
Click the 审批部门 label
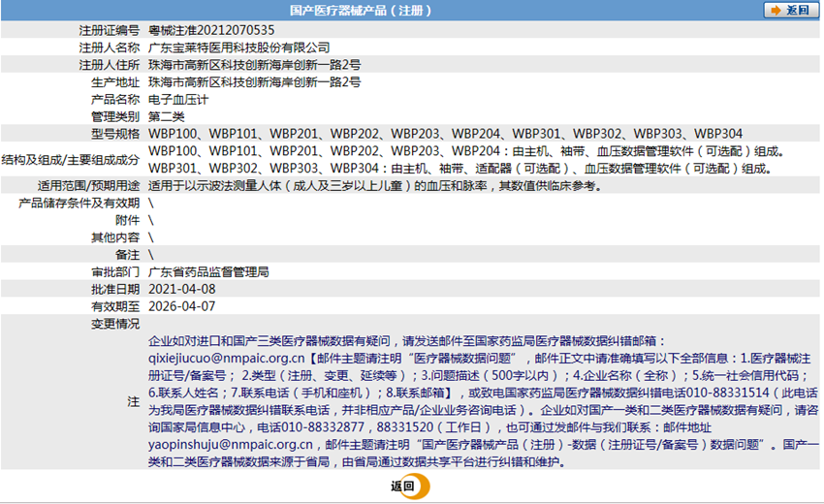click(x=115, y=272)
